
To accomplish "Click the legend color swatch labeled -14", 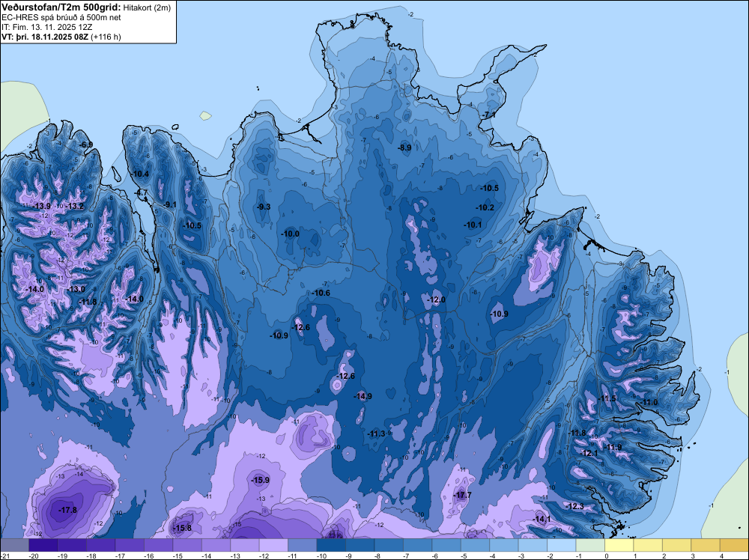I will [216, 545].
